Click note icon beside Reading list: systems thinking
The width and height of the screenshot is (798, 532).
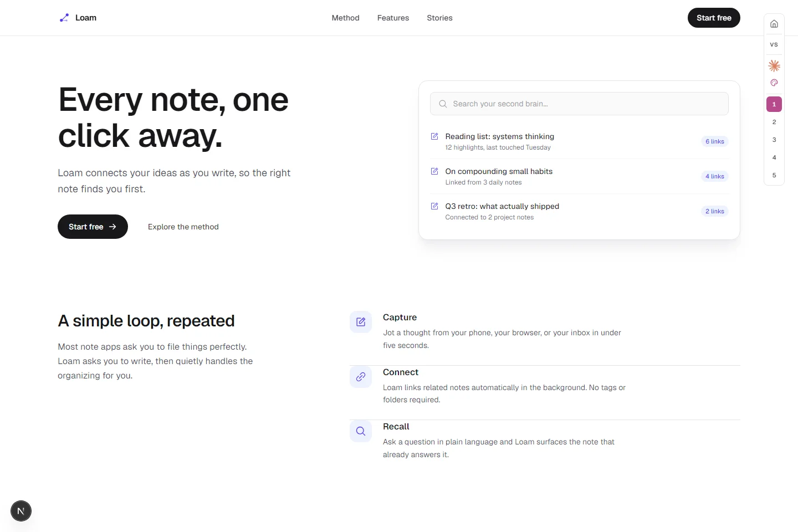(x=434, y=136)
